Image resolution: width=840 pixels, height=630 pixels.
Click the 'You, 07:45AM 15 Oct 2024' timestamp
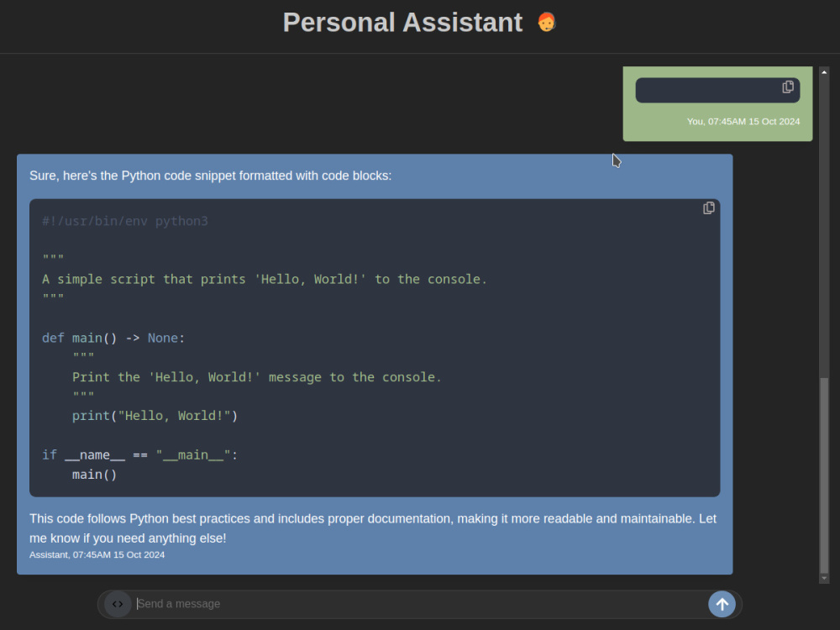(x=743, y=122)
